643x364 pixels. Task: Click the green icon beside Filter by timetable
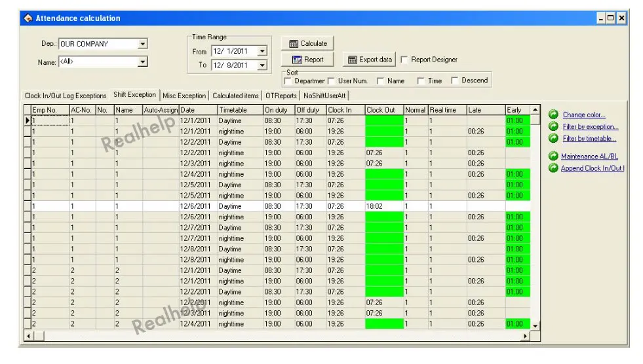pyautogui.click(x=553, y=138)
